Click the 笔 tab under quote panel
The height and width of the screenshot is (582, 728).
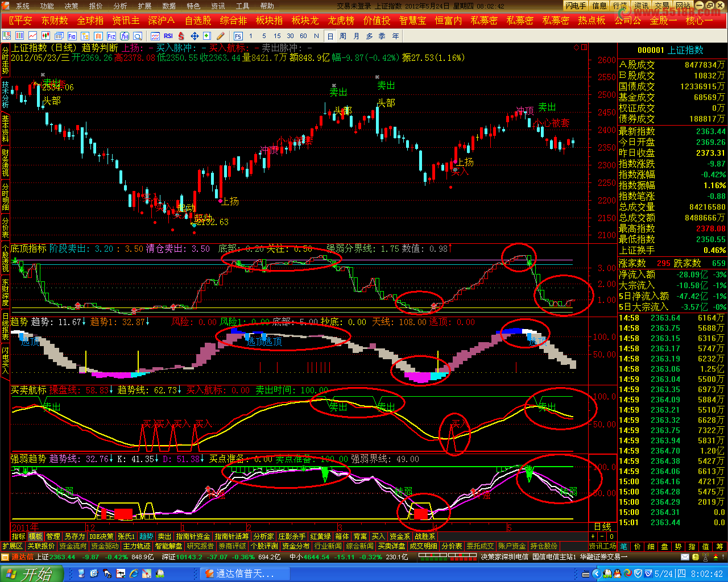click(624, 546)
